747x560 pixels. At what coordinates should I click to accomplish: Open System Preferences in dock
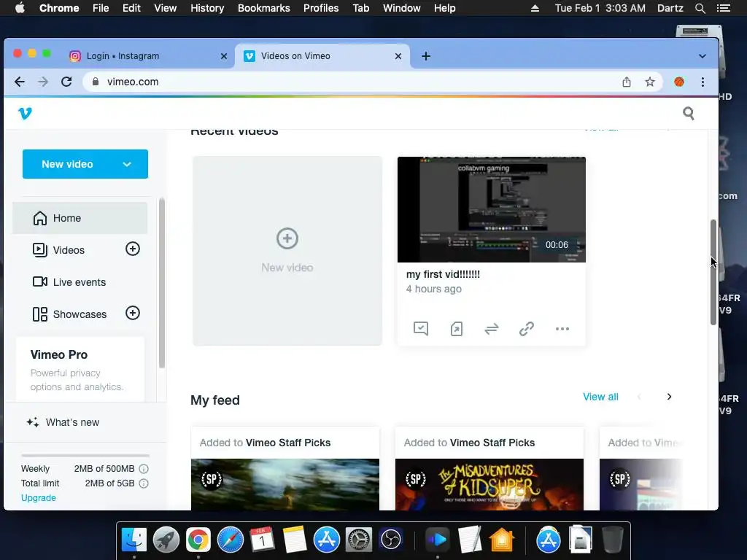[x=358, y=540]
